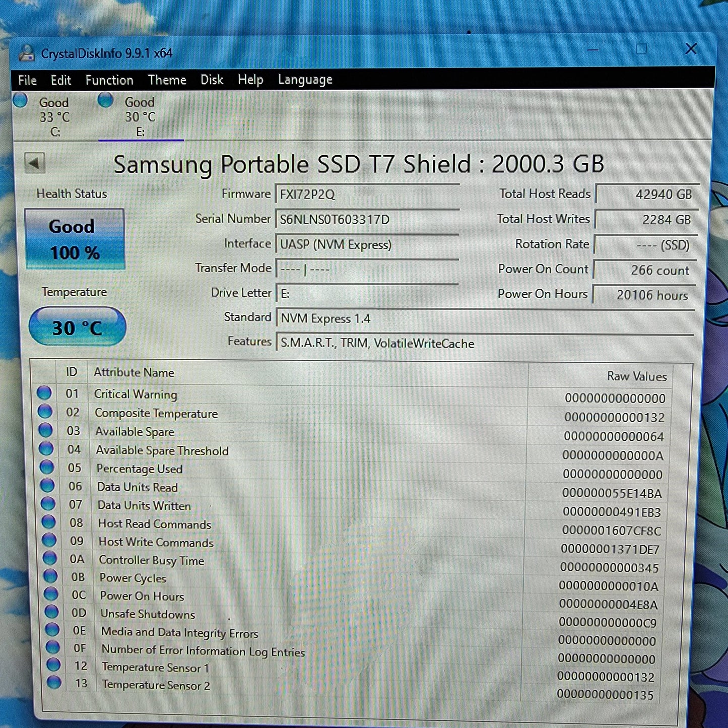Viewport: 728px width, 728px height.
Task: Click the status dot for Power On Hours row 0C
Action: click(x=51, y=594)
